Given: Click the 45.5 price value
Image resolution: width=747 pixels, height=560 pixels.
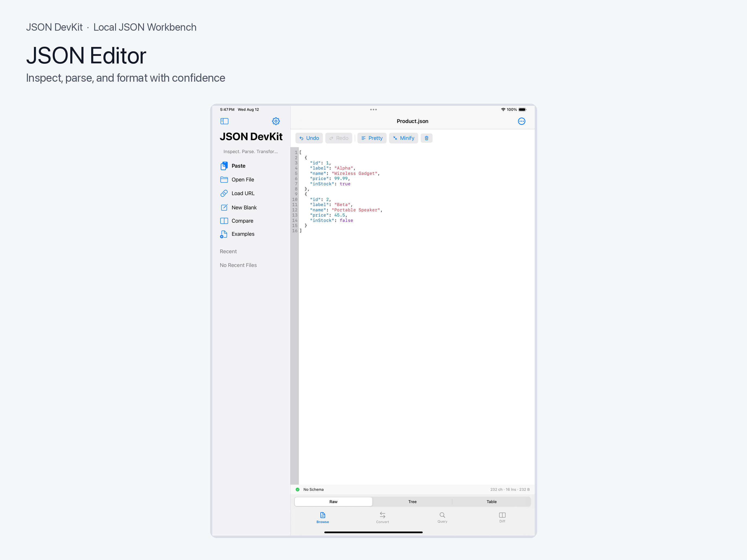Looking at the screenshot, I should pyautogui.click(x=339, y=215).
